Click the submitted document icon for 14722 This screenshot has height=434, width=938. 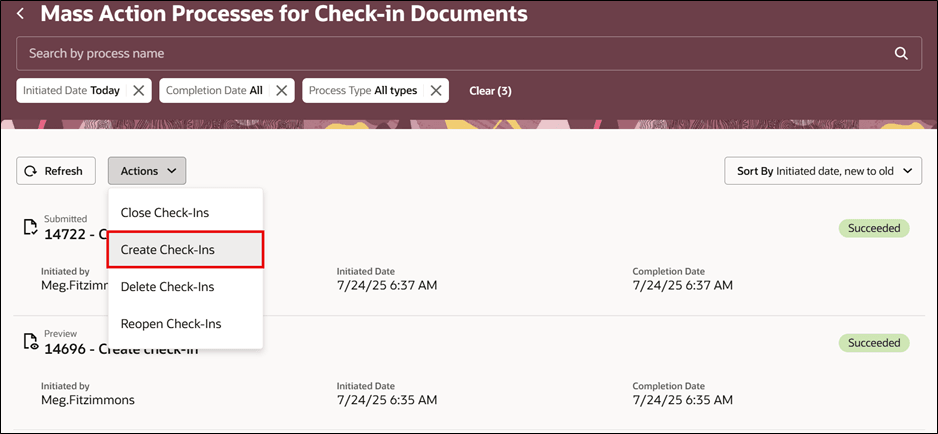30,227
